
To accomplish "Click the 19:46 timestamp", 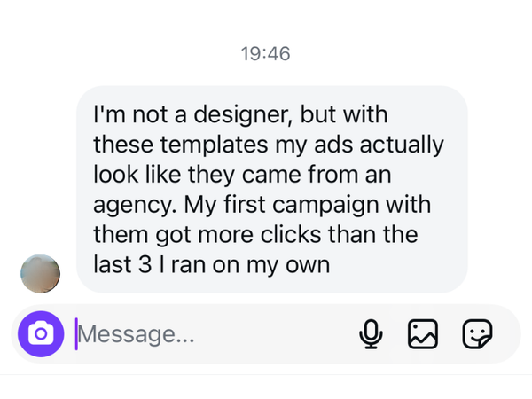I will coord(265,53).
